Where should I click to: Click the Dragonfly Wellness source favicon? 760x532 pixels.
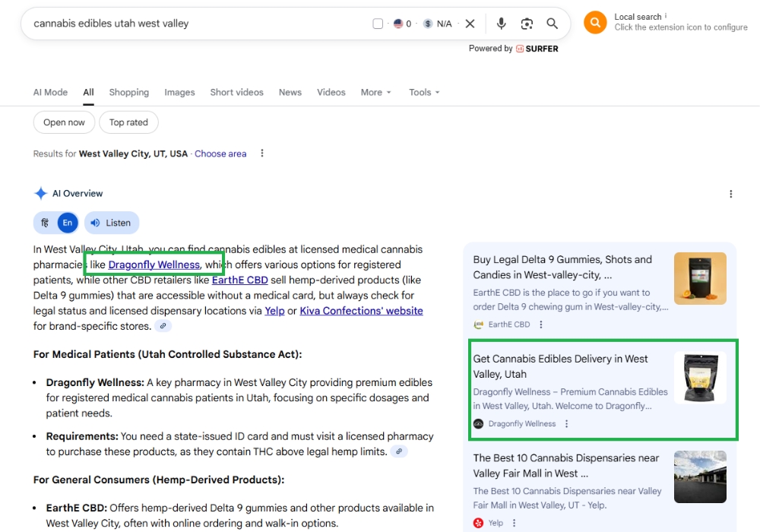pos(478,423)
